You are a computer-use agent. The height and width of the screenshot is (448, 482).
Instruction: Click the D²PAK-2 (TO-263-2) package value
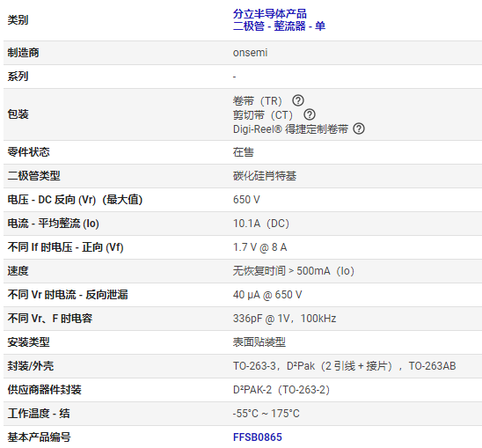[x=281, y=390]
